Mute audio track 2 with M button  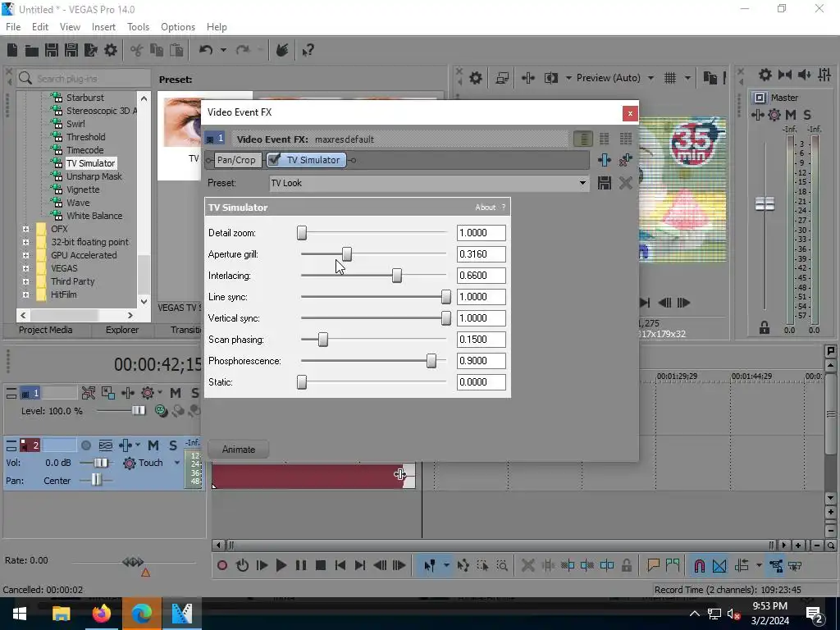[x=153, y=445]
